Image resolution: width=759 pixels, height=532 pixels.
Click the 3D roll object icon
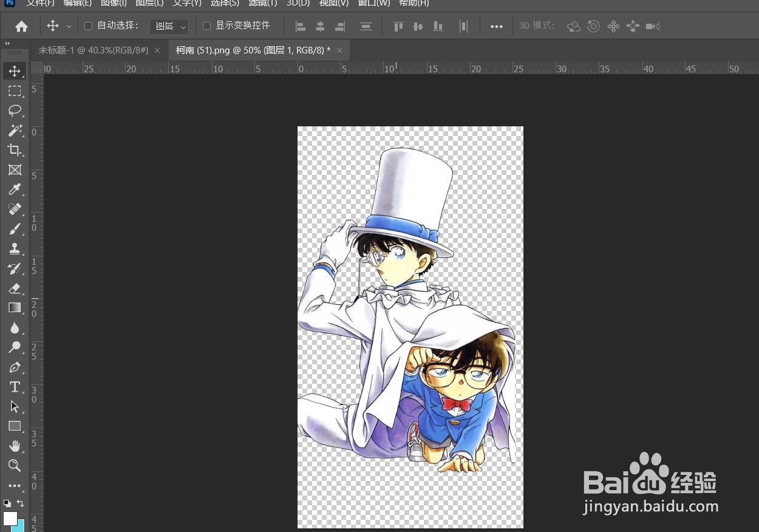(x=594, y=26)
